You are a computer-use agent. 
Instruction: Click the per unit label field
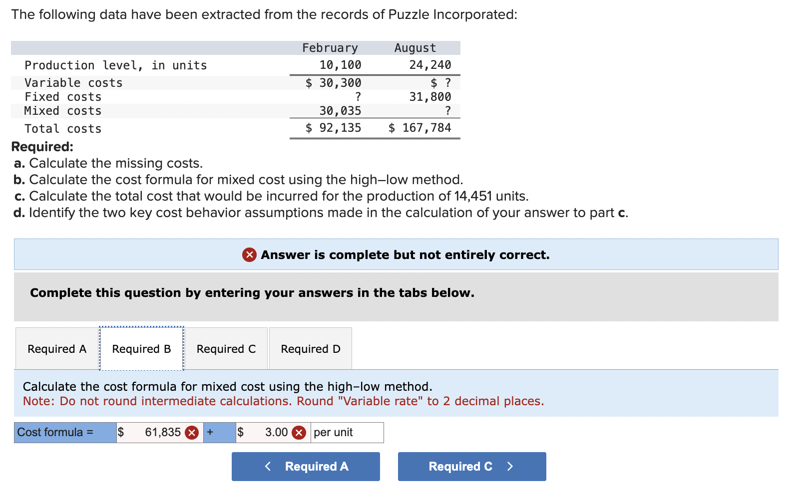tap(347, 432)
